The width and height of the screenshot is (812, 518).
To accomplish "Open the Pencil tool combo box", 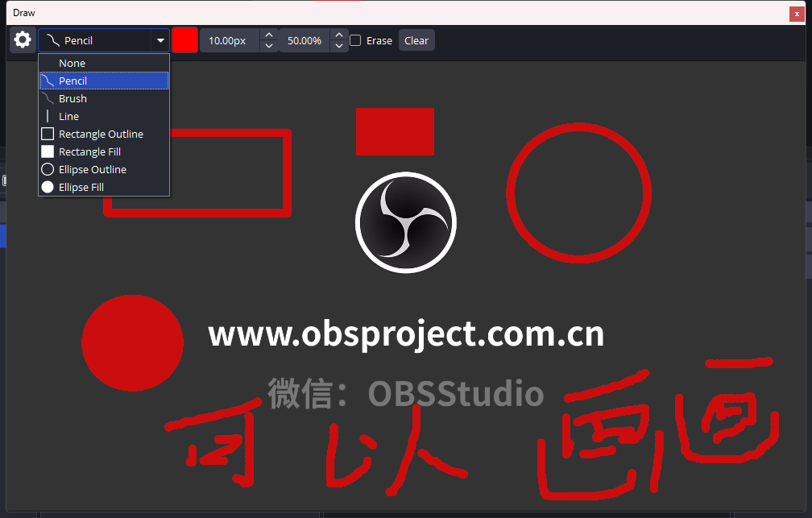I will click(x=104, y=40).
